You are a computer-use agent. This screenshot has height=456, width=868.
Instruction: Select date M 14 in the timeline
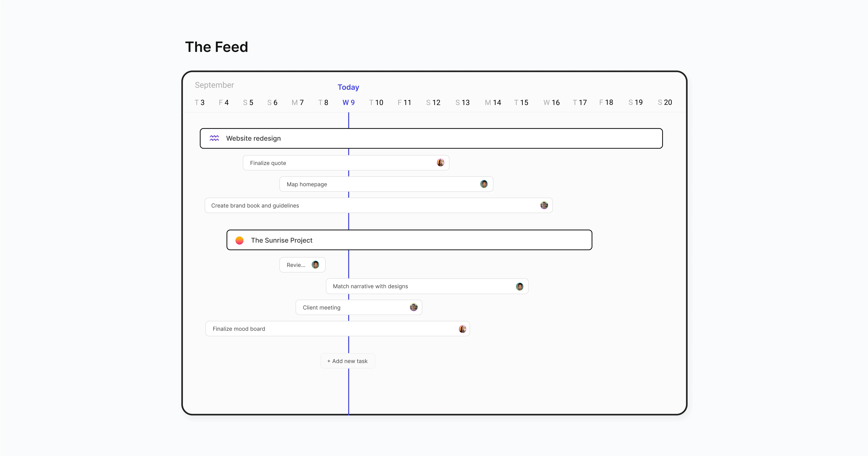pyautogui.click(x=493, y=103)
